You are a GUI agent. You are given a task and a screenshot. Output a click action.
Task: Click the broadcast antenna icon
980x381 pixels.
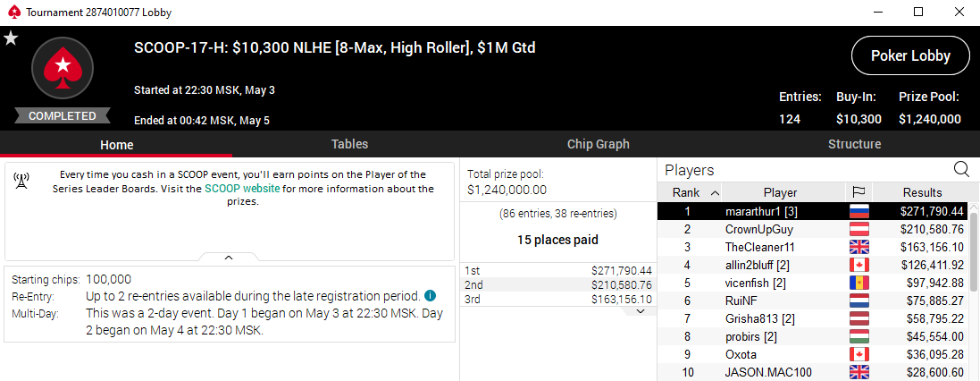point(21,181)
